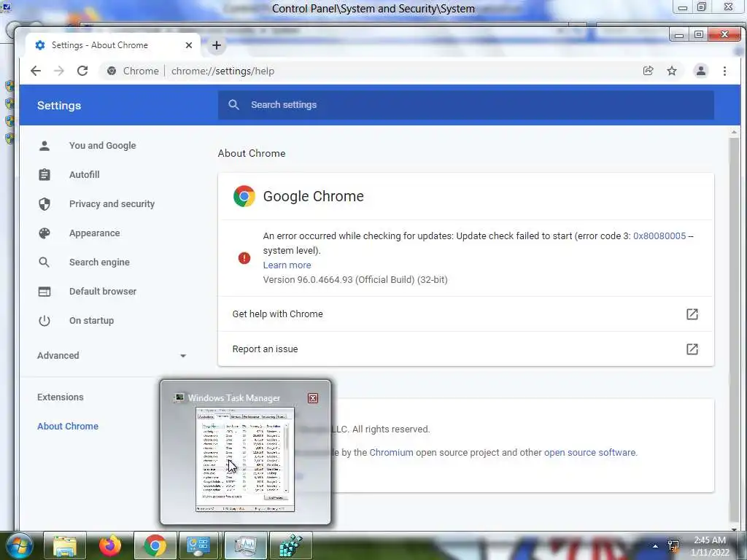Click the On startup power icon
The height and width of the screenshot is (560, 747).
(44, 321)
